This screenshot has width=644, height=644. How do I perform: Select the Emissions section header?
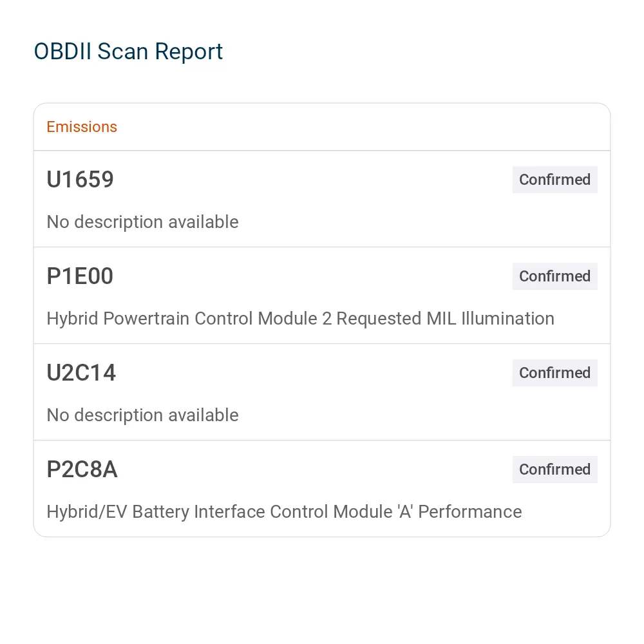click(x=82, y=127)
